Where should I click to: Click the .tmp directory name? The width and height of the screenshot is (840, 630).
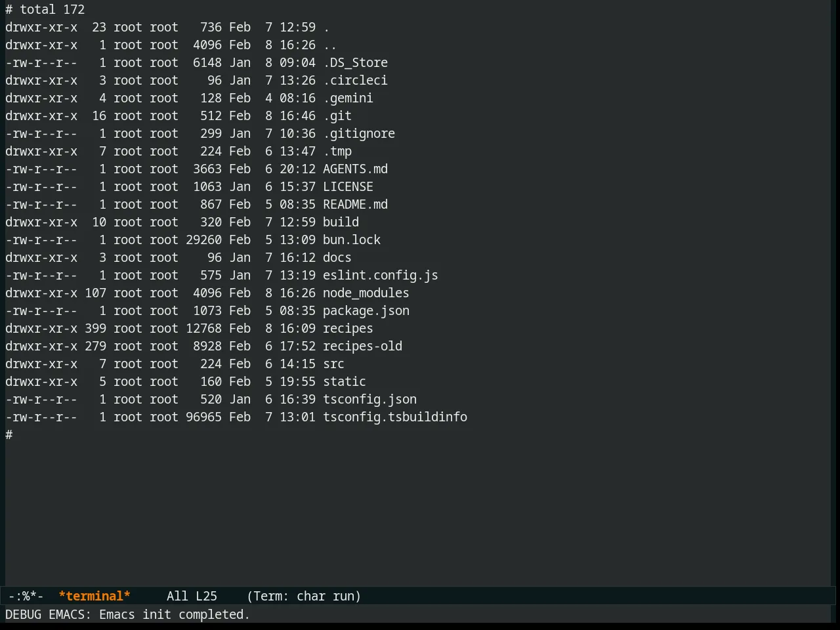[x=337, y=152]
